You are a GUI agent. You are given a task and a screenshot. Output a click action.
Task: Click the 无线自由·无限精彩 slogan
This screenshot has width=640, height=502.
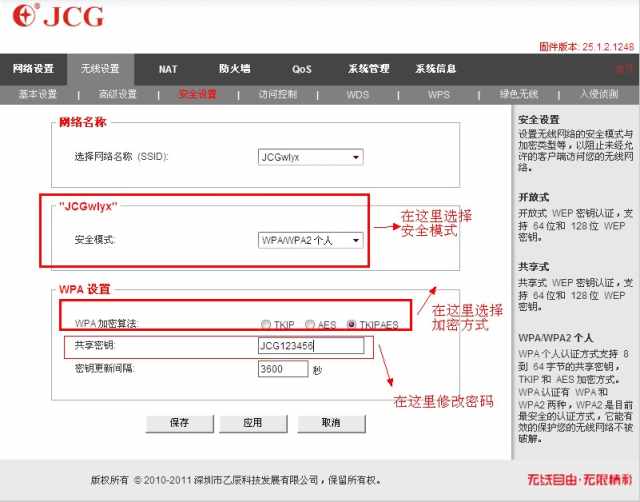click(x=580, y=480)
